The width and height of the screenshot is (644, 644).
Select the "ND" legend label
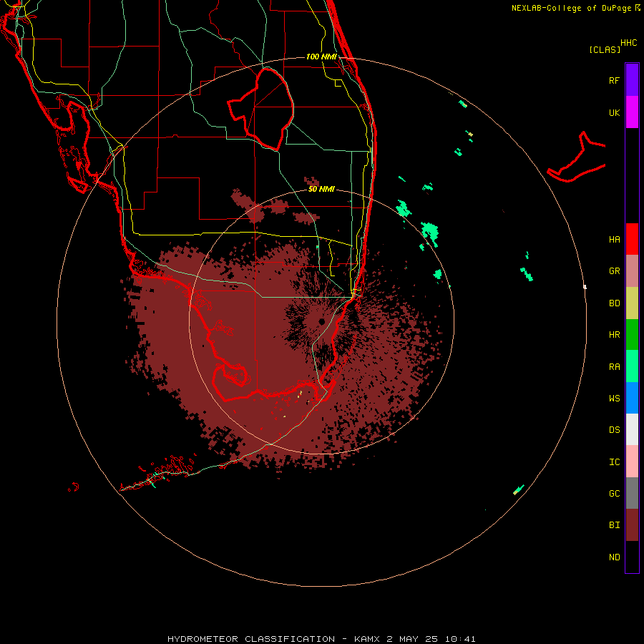(x=614, y=557)
